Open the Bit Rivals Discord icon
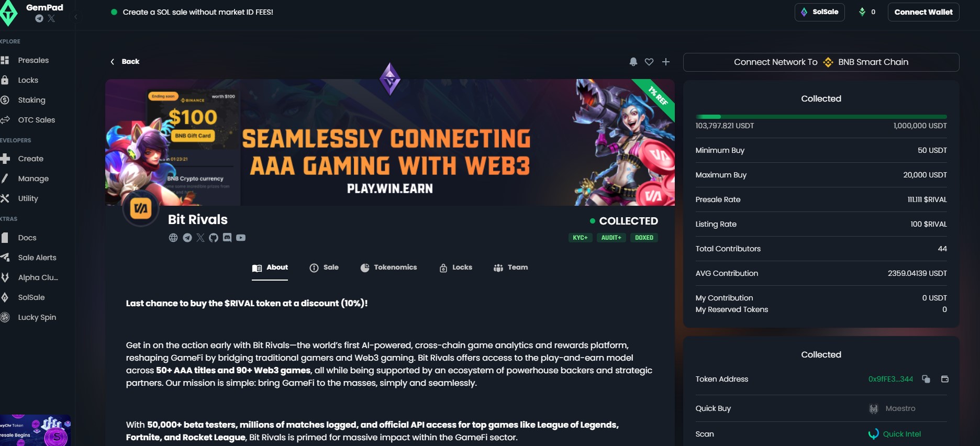The height and width of the screenshot is (446, 980). coord(227,238)
